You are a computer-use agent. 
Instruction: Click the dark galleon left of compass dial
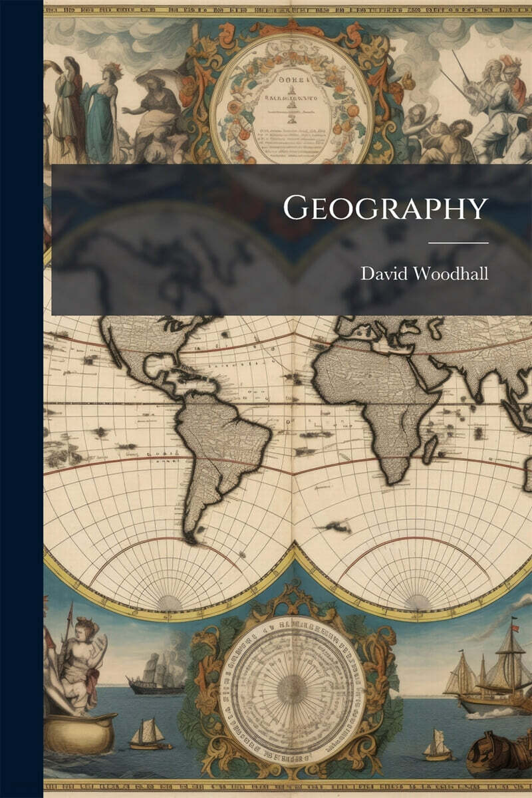pyautogui.click(x=154, y=674)
